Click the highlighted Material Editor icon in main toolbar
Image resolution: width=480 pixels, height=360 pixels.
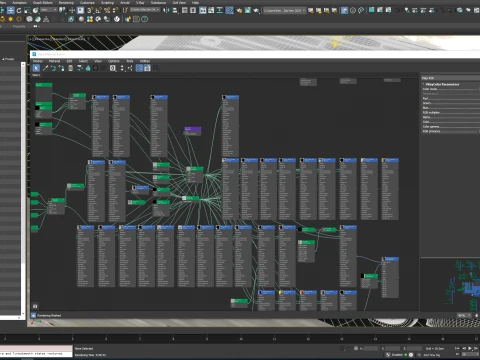pos(230,10)
